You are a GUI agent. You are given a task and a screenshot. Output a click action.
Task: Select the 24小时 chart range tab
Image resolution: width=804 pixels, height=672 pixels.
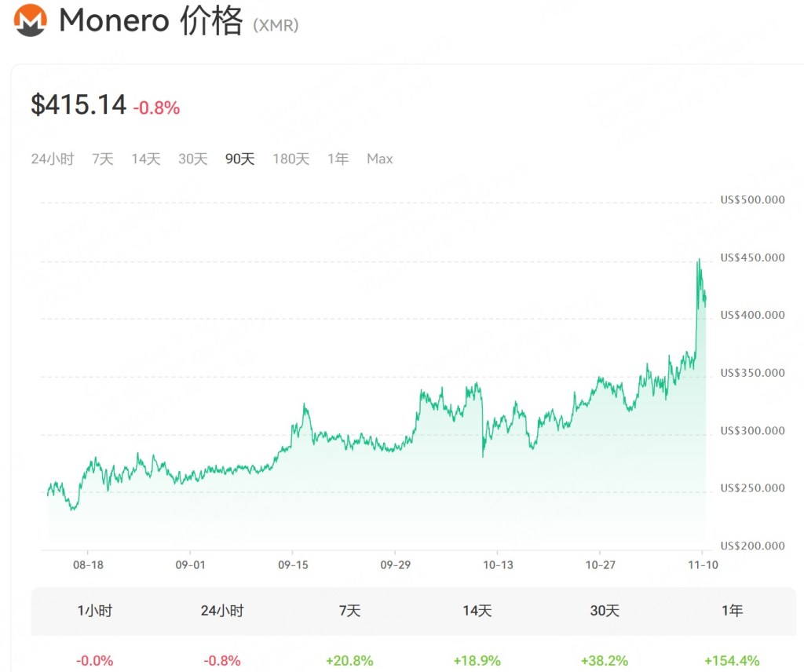pos(52,159)
